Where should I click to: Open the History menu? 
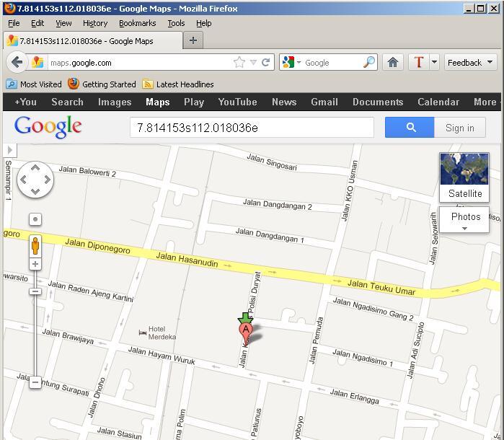click(95, 23)
